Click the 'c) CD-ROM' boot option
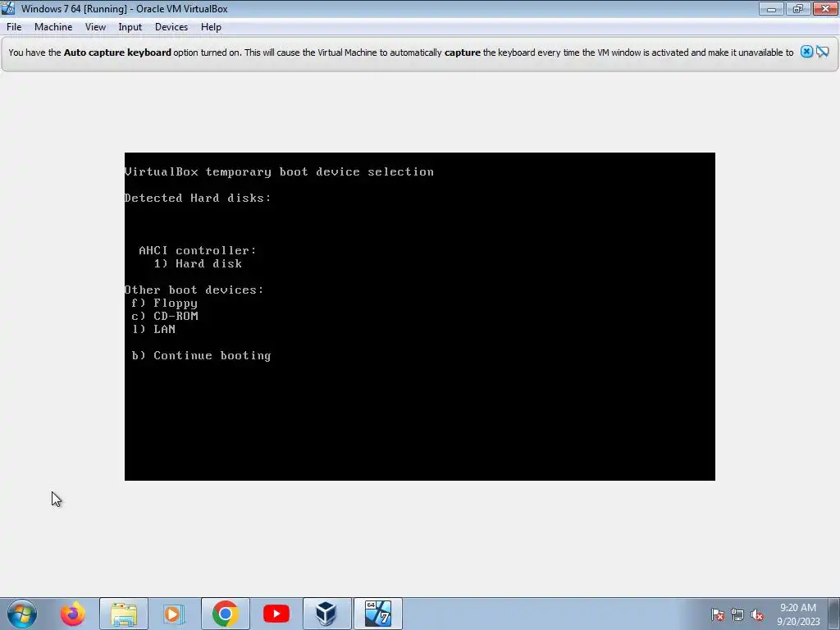The height and width of the screenshot is (630, 840). tap(164, 316)
